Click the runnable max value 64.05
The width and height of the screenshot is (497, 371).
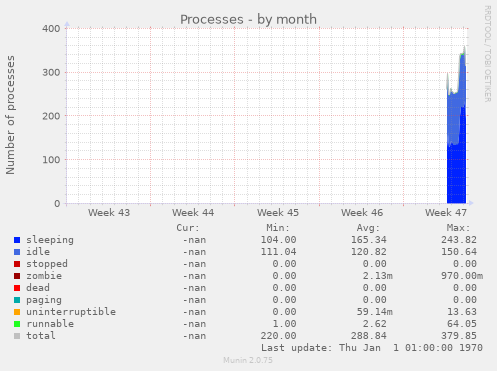click(x=462, y=324)
